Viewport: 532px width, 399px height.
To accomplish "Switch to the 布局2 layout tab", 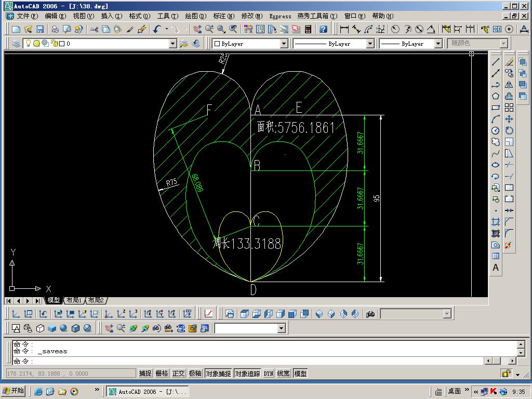I will (x=96, y=300).
